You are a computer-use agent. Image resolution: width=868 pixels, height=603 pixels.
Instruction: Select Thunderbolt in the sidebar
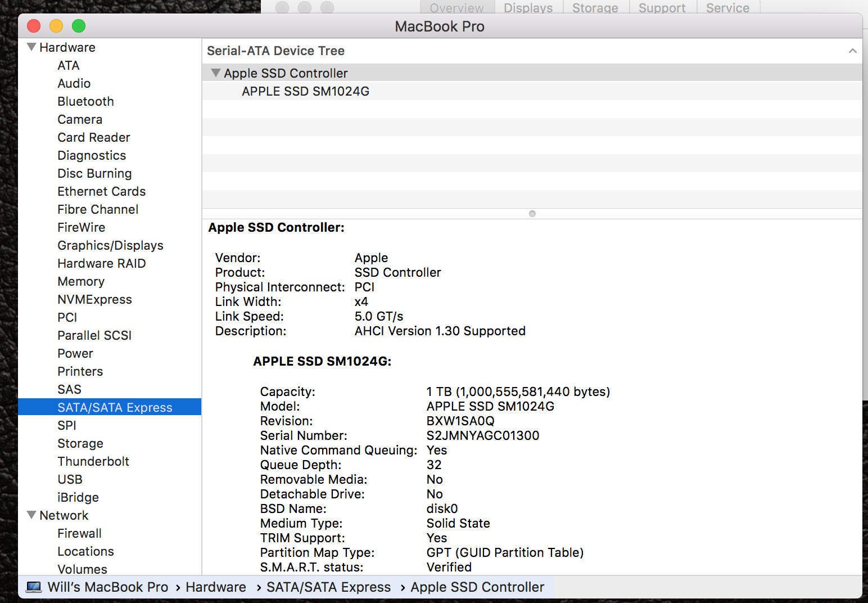93,461
